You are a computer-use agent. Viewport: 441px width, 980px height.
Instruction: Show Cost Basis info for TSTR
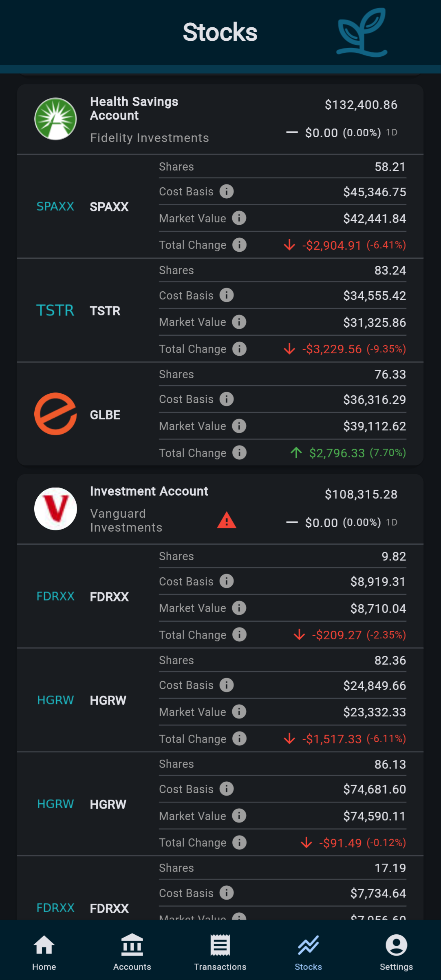pyautogui.click(x=227, y=295)
